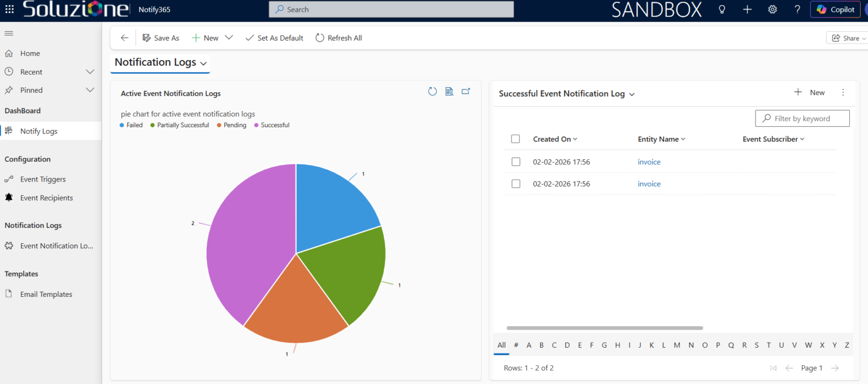Image resolution: width=868 pixels, height=384 pixels.
Task: Open the Notification Logs dashboard selector
Action: tap(160, 62)
